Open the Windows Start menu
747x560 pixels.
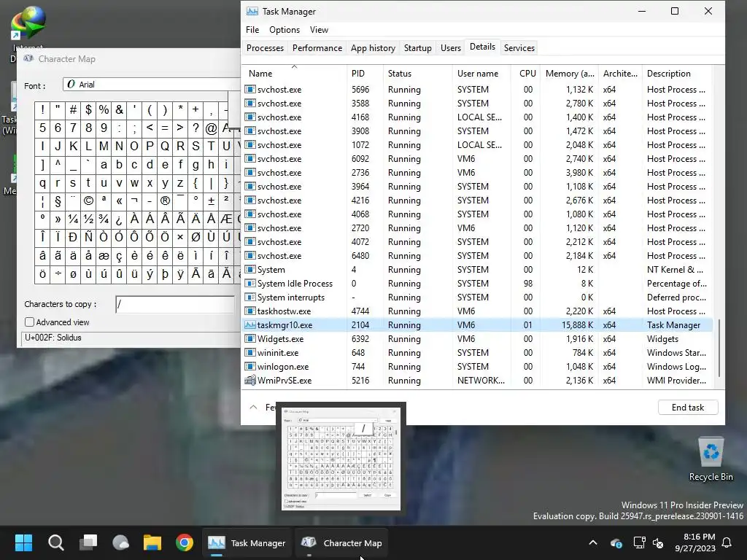23,542
